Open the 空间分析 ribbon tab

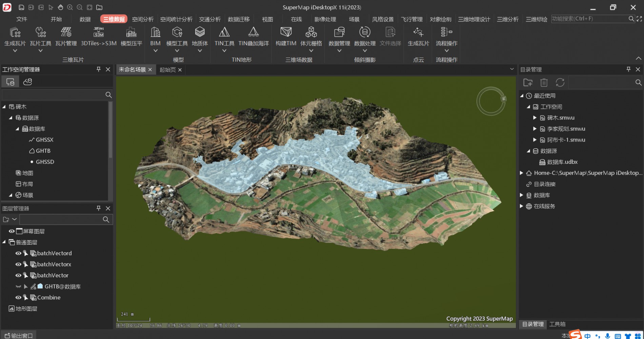(143, 19)
